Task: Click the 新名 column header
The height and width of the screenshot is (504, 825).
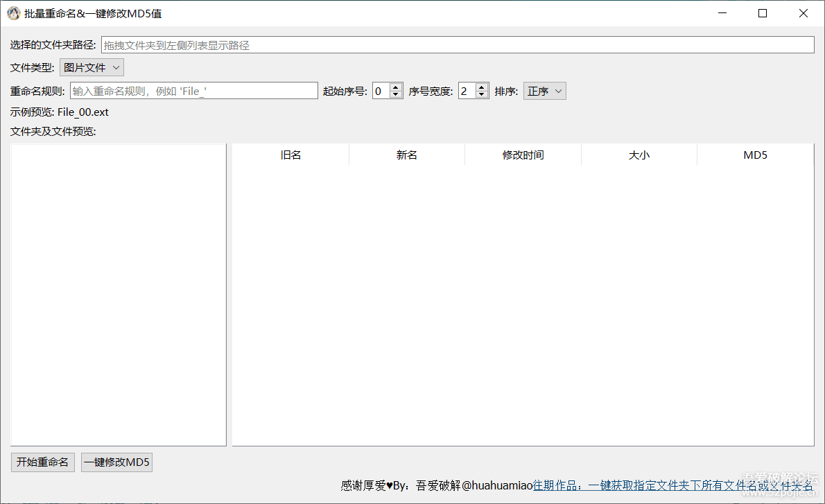Action: [407, 155]
